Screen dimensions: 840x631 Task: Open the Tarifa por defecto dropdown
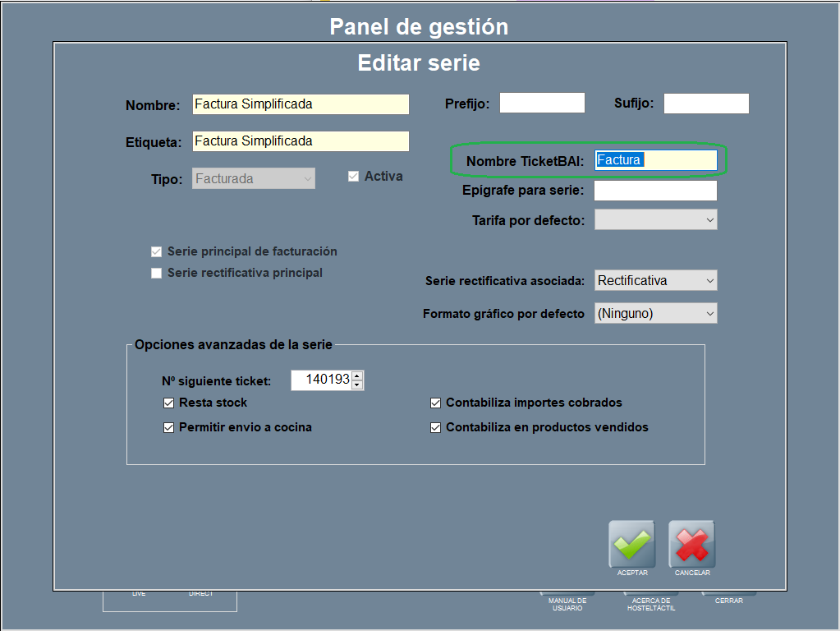click(655, 220)
